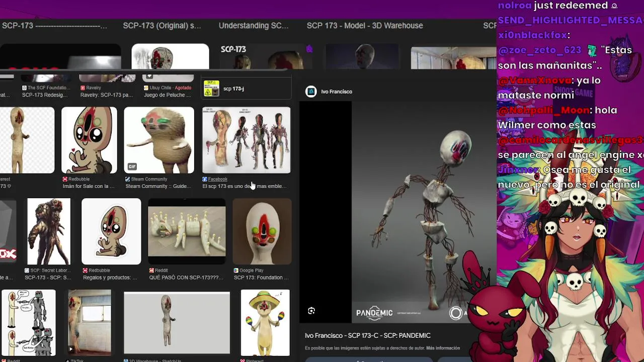Open the Google Play SCP 173 face image
Image resolution: width=644 pixels, height=362 pixels.
[262, 231]
